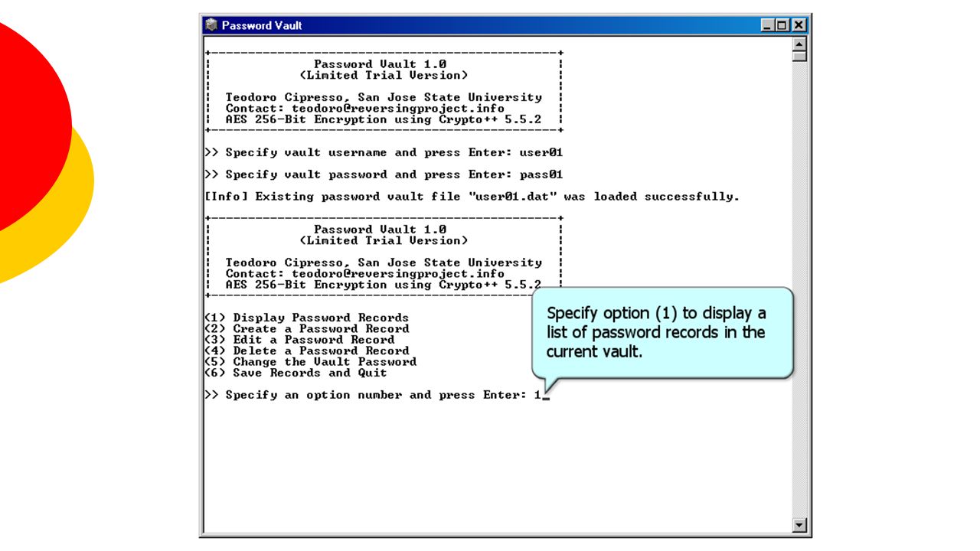Click the option number prompt line
This screenshot has width=980, height=551.
(x=377, y=395)
